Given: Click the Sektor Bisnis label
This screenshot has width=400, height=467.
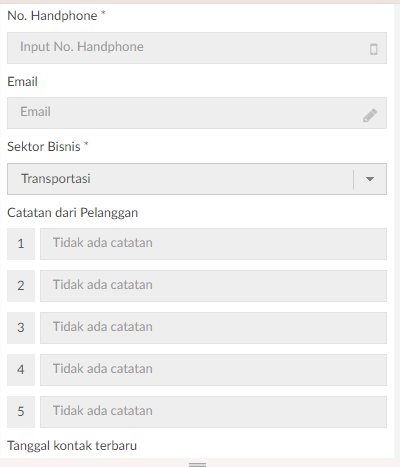Looking at the screenshot, I should tap(44, 147).
